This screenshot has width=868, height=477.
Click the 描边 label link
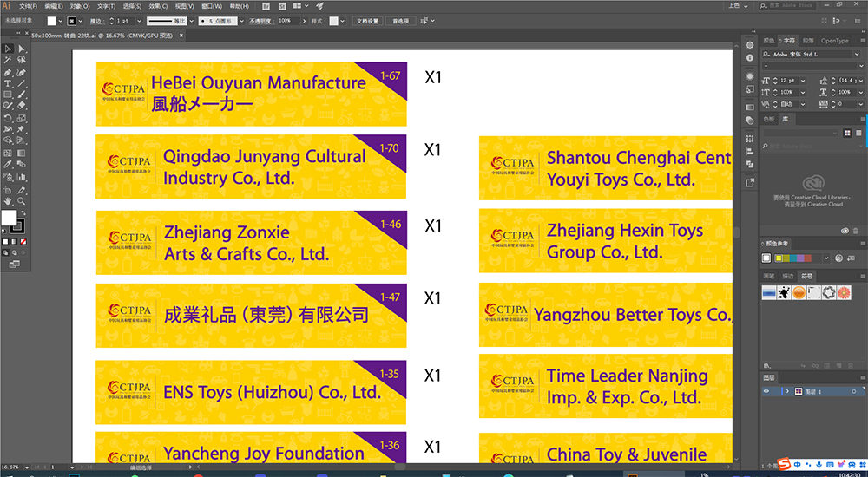pyautogui.click(x=95, y=21)
